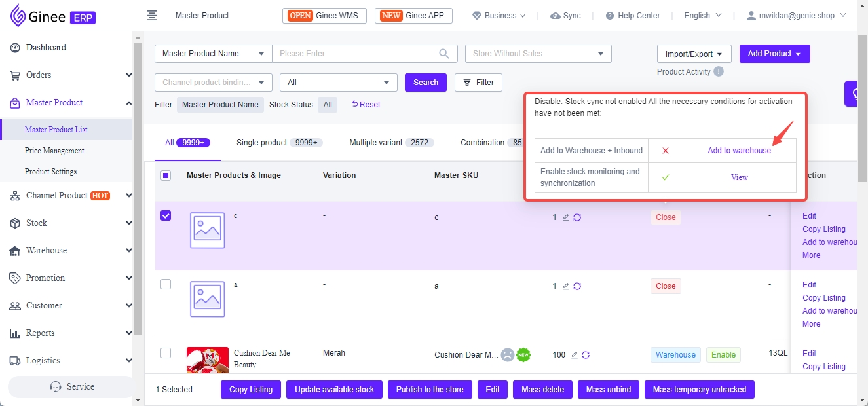
Task: Open the Add Product dropdown button
Action: (x=774, y=54)
